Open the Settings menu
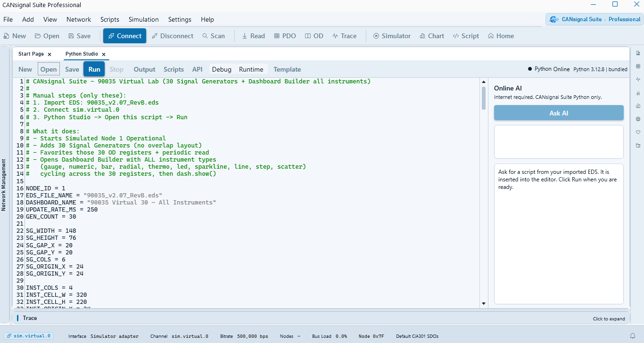The height and width of the screenshot is (343, 644). tap(180, 19)
